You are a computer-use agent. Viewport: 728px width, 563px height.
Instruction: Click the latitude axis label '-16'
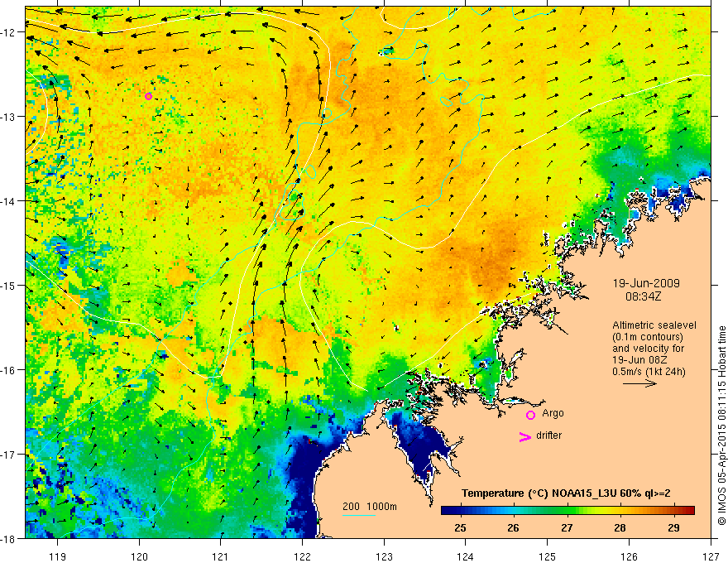9,370
